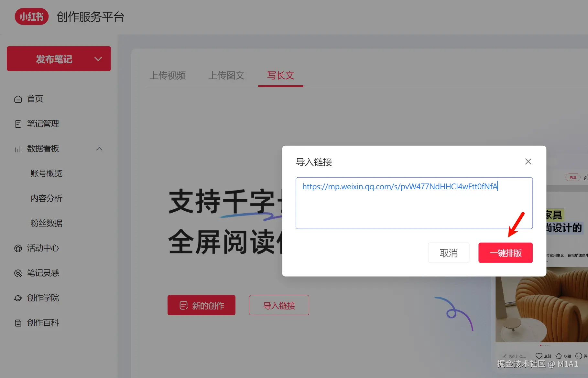Switch to the 上传图文 tab
The image size is (588, 378).
(226, 76)
